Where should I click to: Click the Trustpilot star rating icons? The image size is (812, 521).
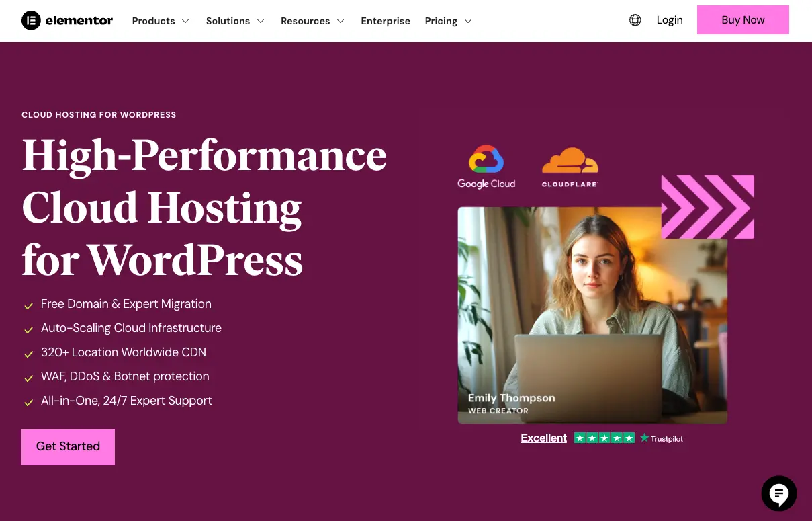pyautogui.click(x=604, y=438)
